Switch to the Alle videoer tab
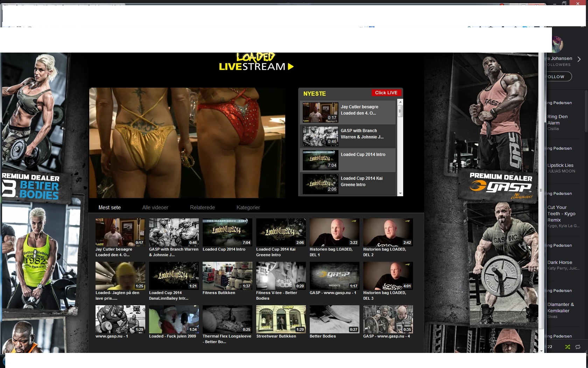The width and height of the screenshot is (588, 368). point(155,207)
